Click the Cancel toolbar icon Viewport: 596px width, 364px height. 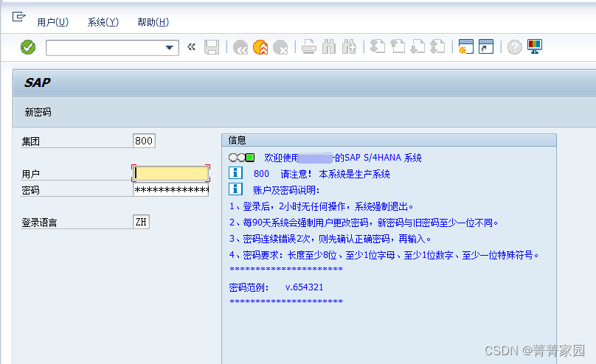(280, 47)
